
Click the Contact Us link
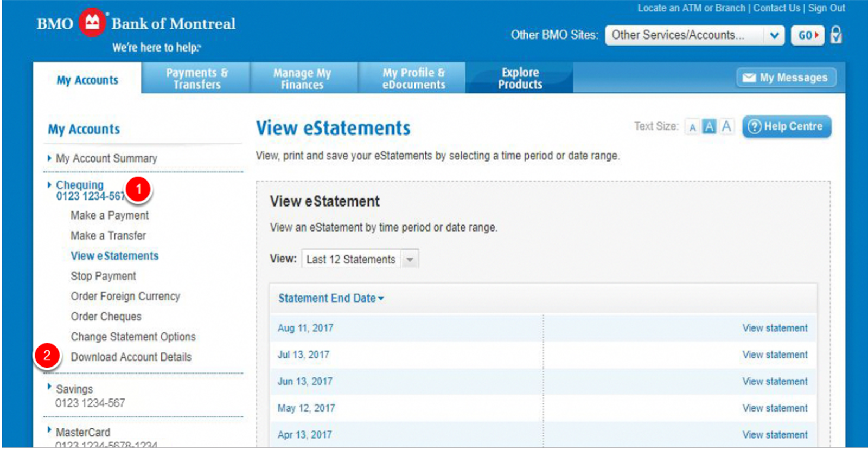[777, 8]
